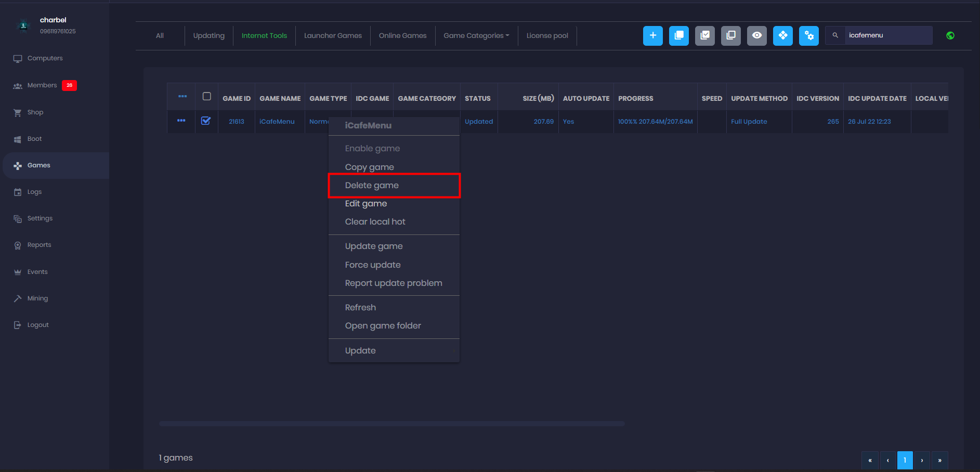
Task: Click the blue plus add game button
Action: pyautogui.click(x=652, y=35)
